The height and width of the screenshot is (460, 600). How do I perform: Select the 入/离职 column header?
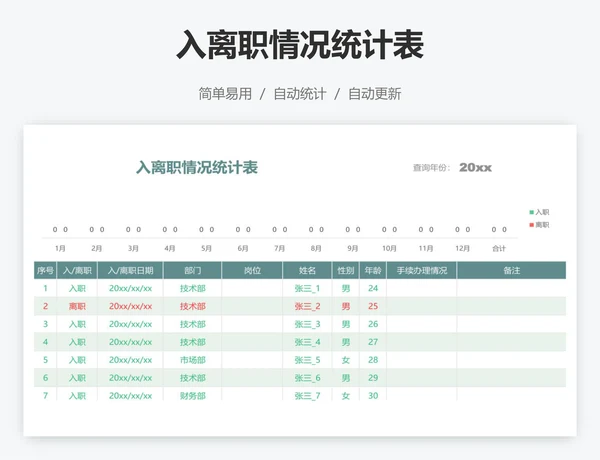coord(77,271)
